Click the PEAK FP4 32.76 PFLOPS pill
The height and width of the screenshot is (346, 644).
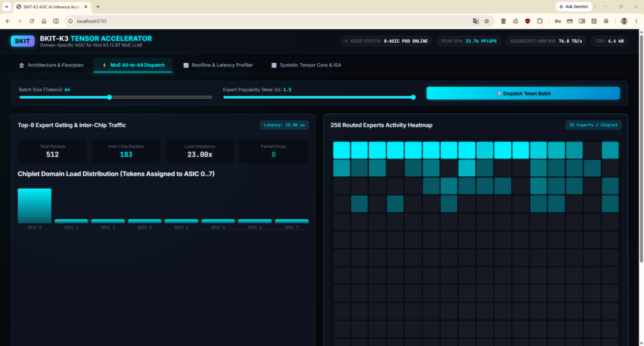[x=469, y=41]
